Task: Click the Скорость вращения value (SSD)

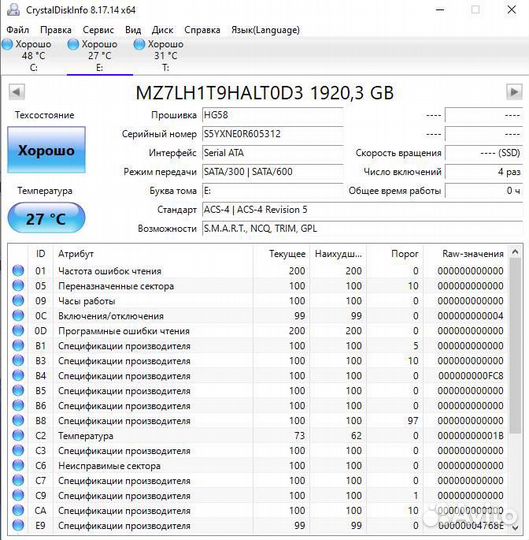Action: pos(484,153)
